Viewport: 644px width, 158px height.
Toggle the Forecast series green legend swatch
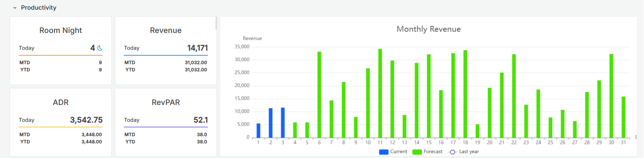tap(417, 152)
